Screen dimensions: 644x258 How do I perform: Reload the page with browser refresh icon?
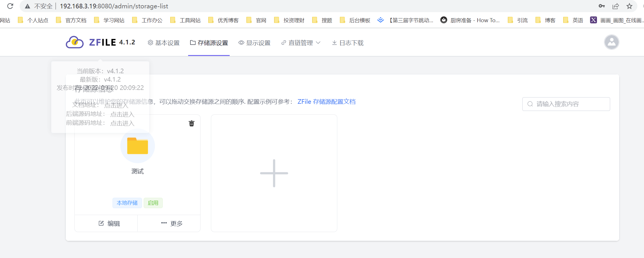pos(10,6)
